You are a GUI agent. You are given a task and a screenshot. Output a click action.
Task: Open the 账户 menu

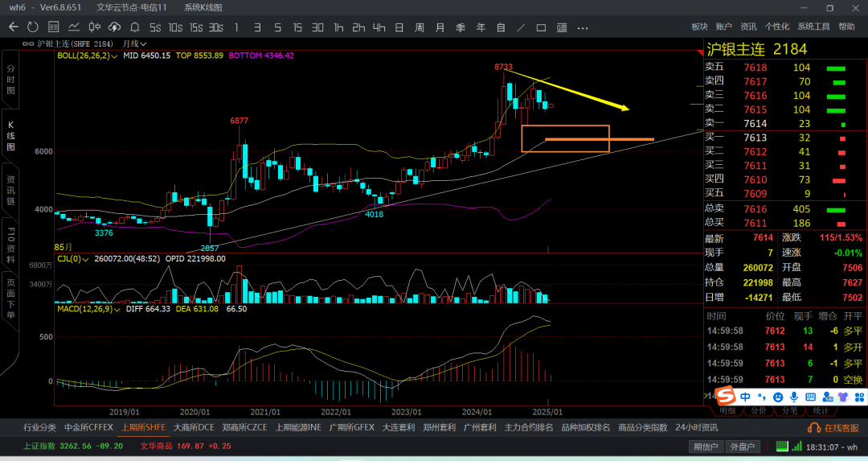pyautogui.click(x=723, y=27)
